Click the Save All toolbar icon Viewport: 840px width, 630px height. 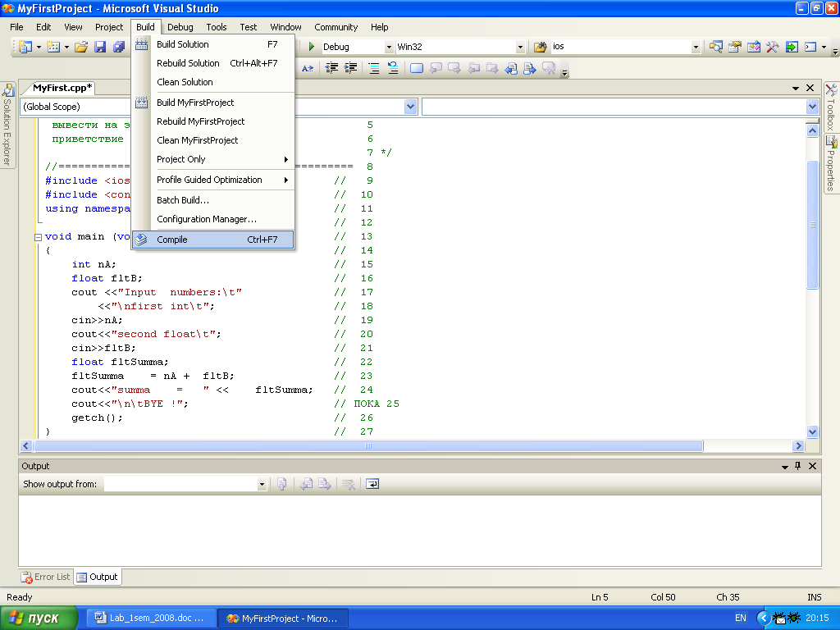pyautogui.click(x=118, y=47)
